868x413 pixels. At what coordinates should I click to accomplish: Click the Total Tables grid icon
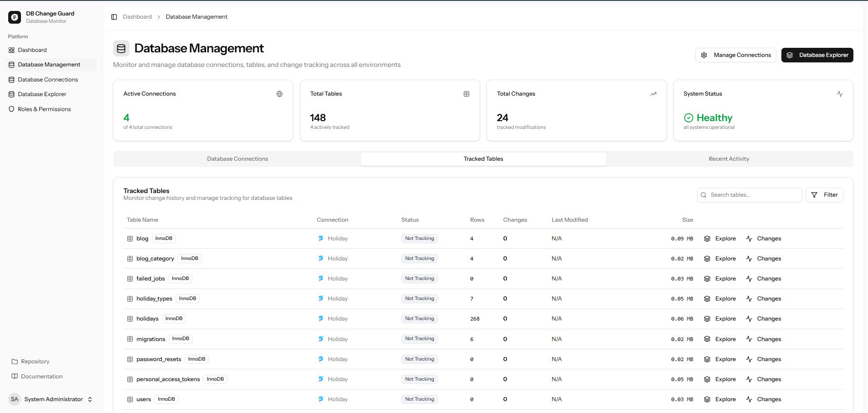(466, 94)
